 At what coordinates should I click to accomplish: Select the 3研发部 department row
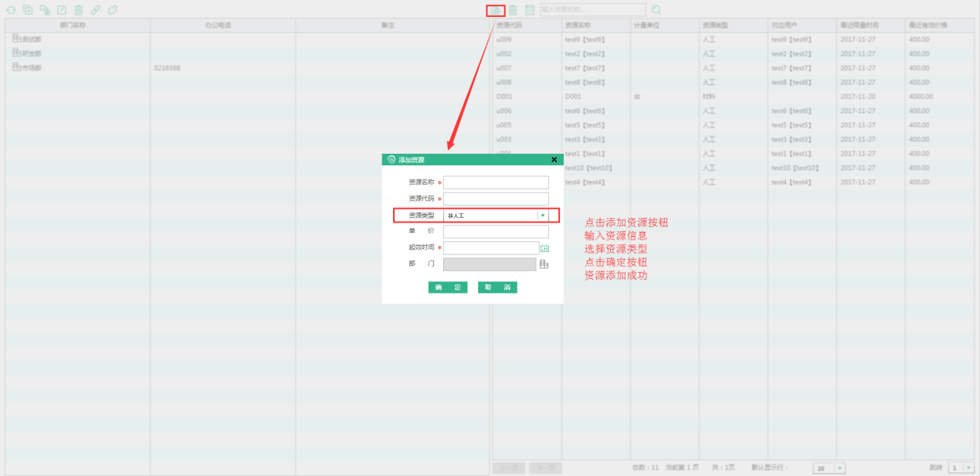[x=31, y=53]
